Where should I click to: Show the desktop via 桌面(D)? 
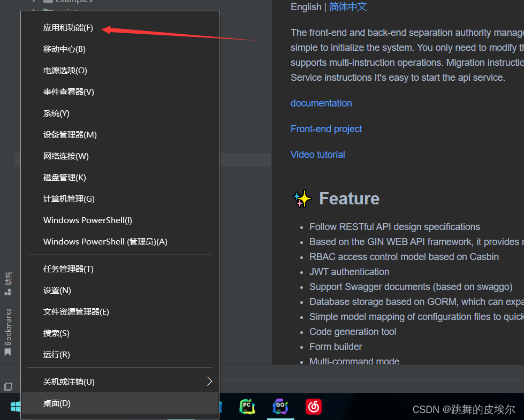click(120, 403)
